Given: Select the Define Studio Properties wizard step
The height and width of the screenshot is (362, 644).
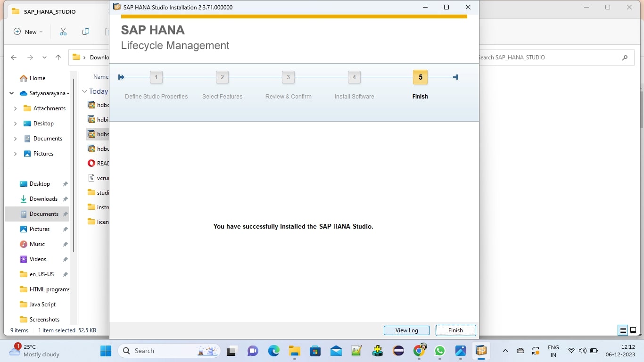Looking at the screenshot, I should coord(156,77).
